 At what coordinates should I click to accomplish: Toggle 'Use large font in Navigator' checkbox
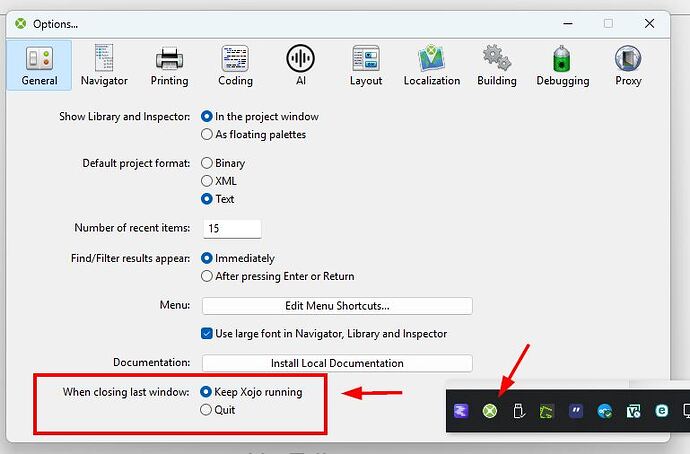click(324, 333)
